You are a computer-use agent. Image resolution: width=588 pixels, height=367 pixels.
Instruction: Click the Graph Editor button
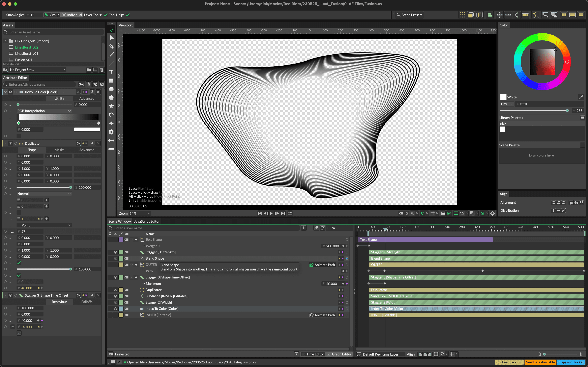pos(339,354)
